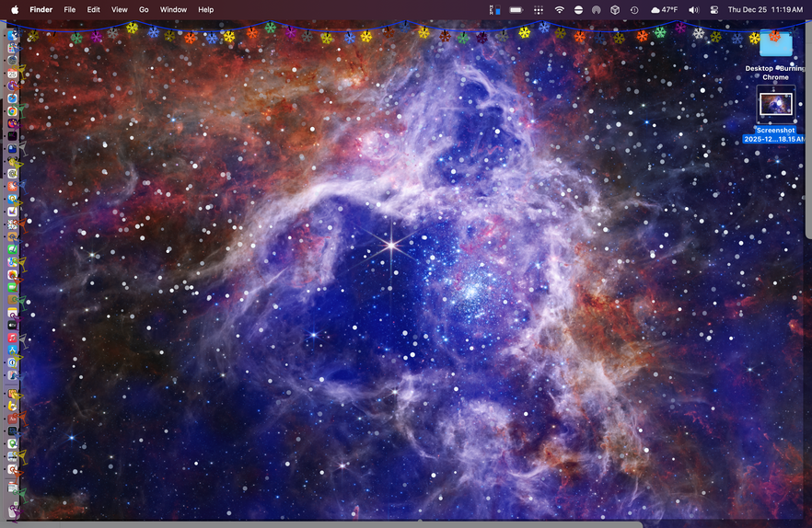This screenshot has width=812, height=528.
Task: Click the striped circle menu bar icon
Action: pyautogui.click(x=578, y=9)
